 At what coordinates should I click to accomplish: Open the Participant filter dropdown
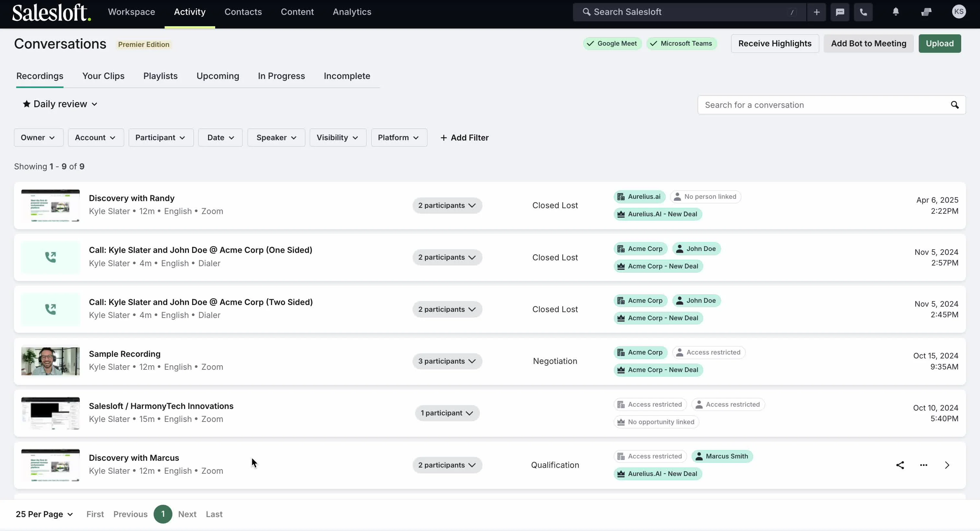click(161, 138)
